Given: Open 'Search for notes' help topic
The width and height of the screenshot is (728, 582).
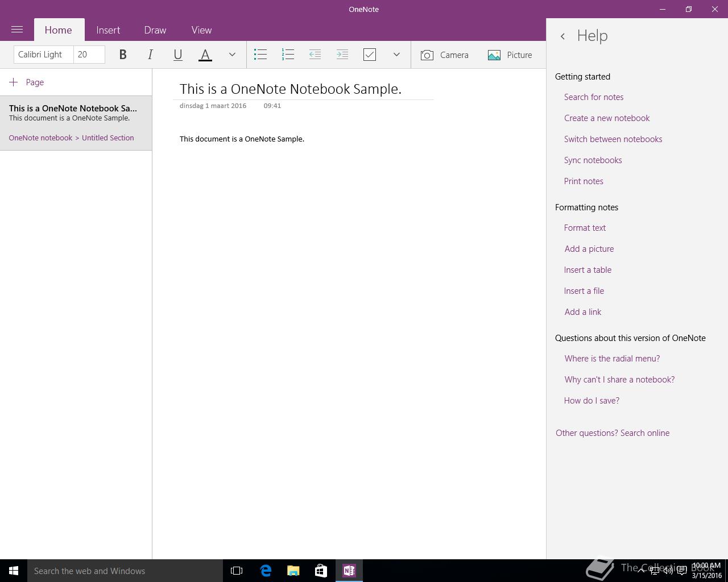Looking at the screenshot, I should tap(594, 97).
